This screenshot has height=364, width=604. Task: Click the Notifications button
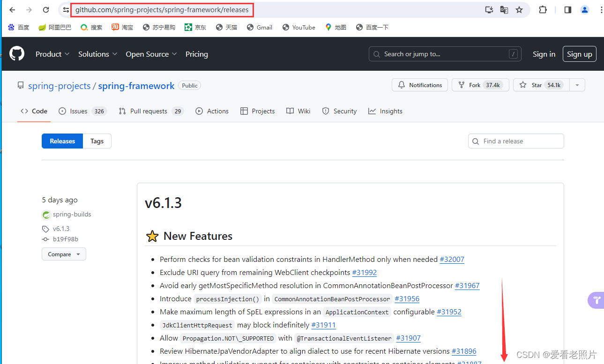420,85
